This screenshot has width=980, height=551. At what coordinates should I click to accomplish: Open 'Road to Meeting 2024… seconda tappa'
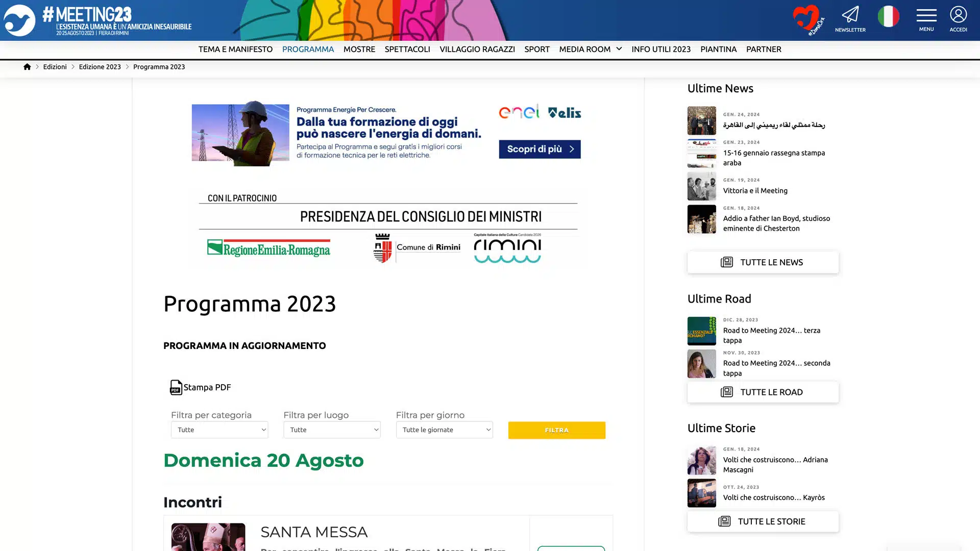(776, 368)
